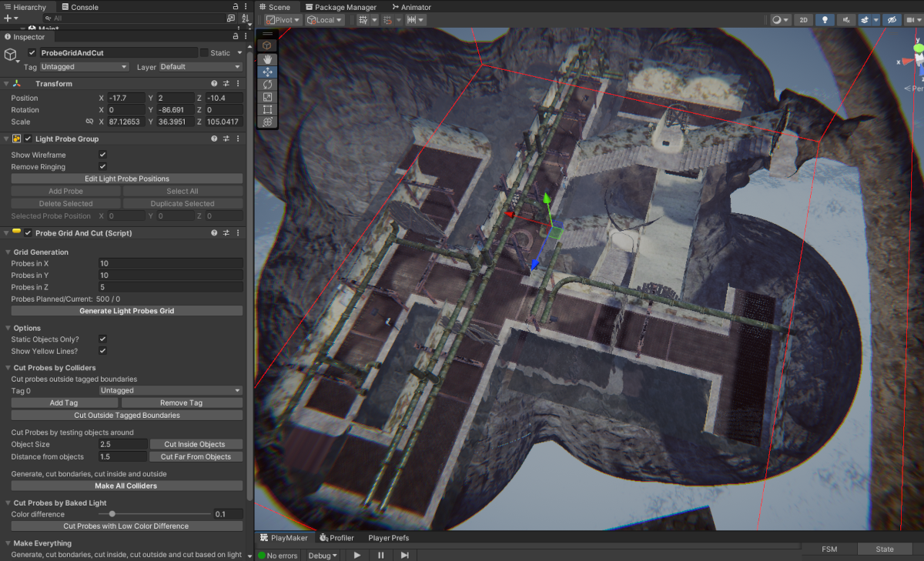This screenshot has height=561, width=924.
Task: Open Transform component presets icon
Action: (226, 83)
